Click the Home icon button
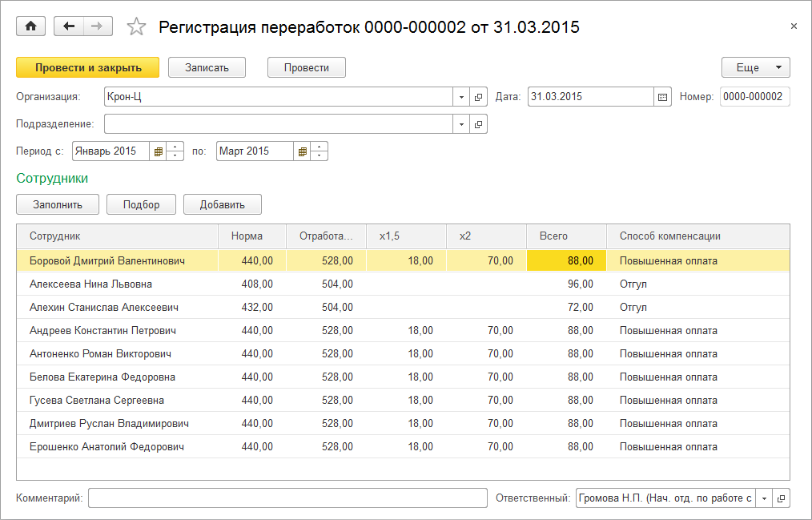 pos(31,26)
